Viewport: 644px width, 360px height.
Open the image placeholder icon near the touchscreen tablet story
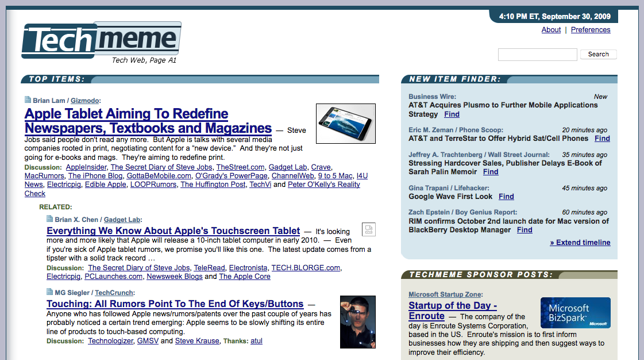(x=368, y=229)
